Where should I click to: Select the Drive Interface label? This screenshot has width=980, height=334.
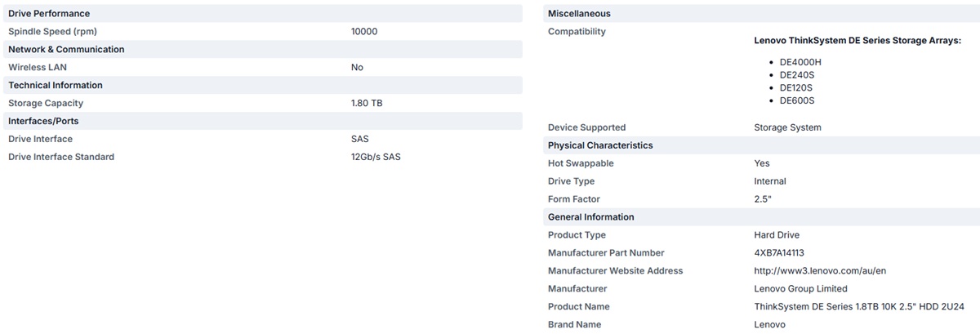click(40, 140)
